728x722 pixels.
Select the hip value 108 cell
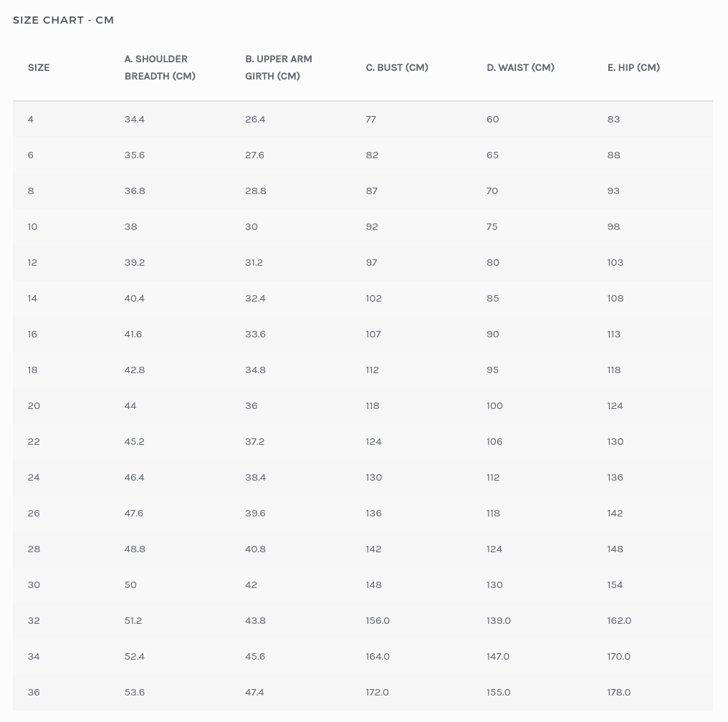pos(616,298)
